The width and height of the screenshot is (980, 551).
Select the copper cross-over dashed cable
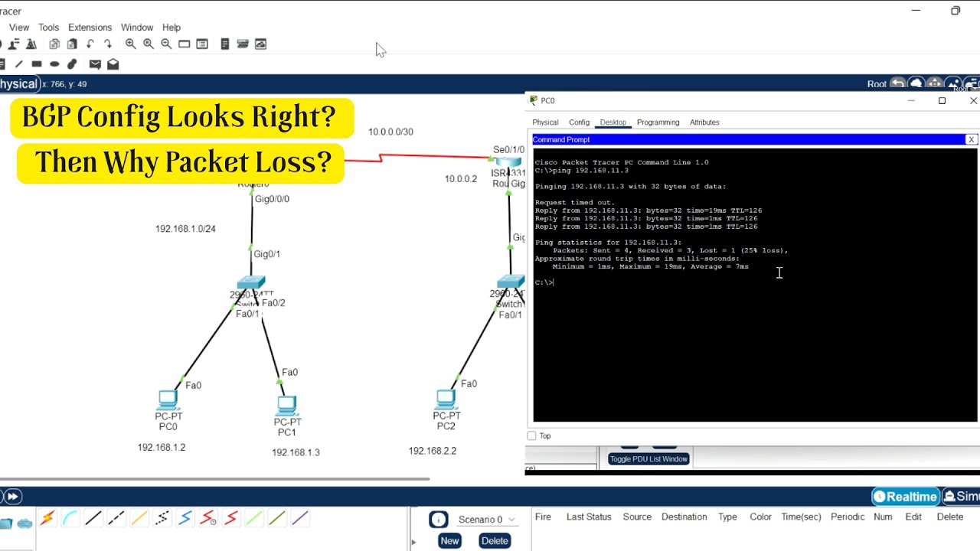(x=116, y=518)
